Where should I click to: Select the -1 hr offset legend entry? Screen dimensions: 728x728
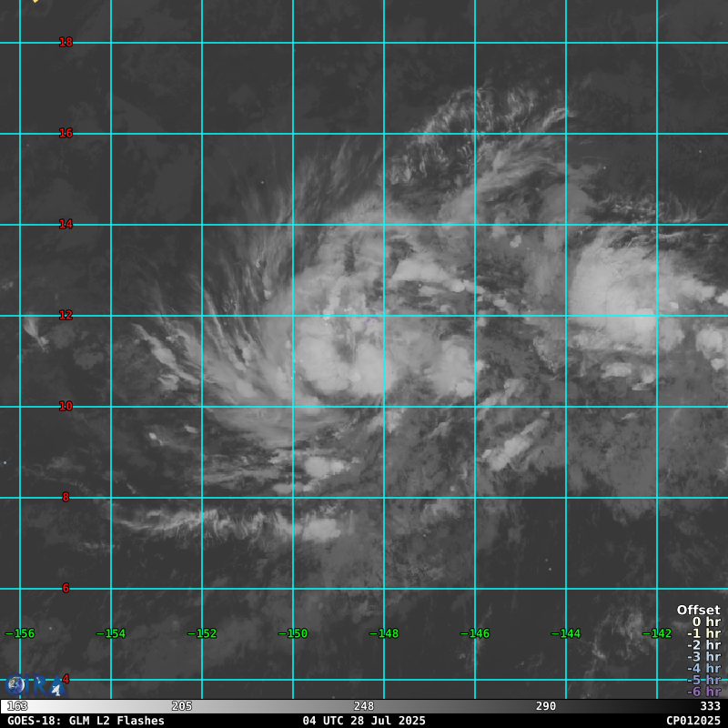tap(703, 634)
